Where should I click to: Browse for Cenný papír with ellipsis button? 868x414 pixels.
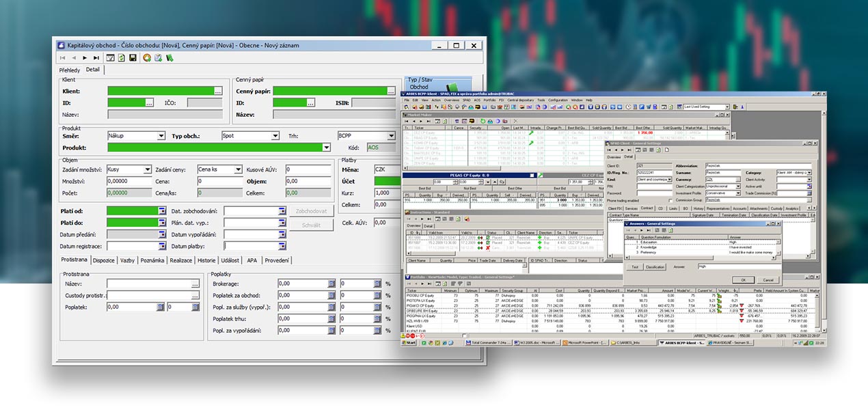click(392, 91)
